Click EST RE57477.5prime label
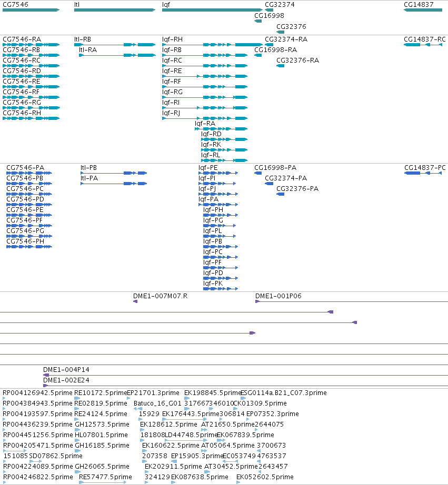 (x=105, y=477)
